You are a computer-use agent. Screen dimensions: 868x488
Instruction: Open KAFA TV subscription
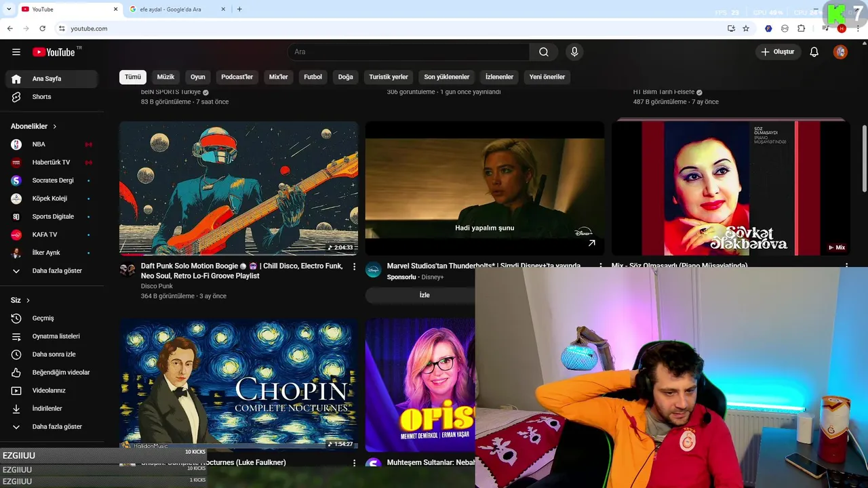point(52,235)
